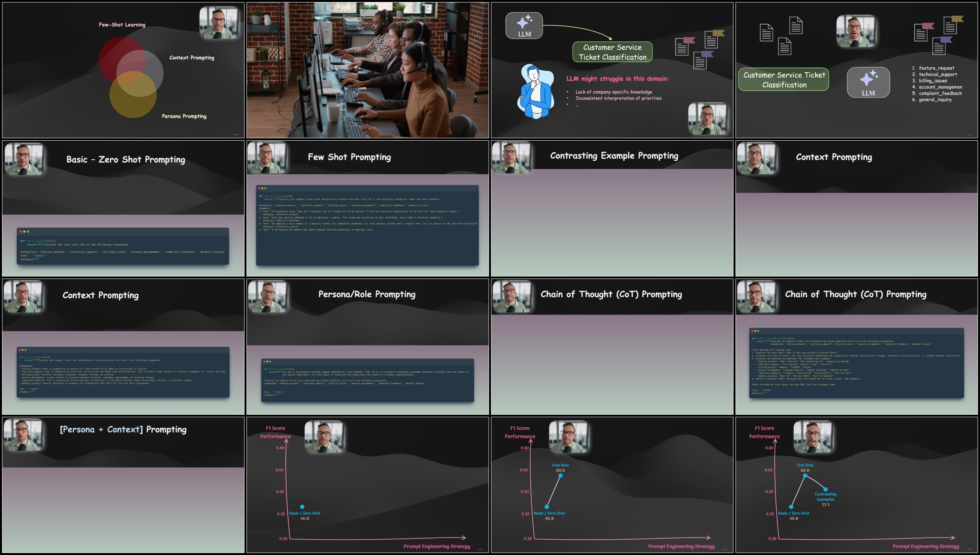
Task: Click the Contrasting Examples 51.1 data point
Action: coord(826,490)
